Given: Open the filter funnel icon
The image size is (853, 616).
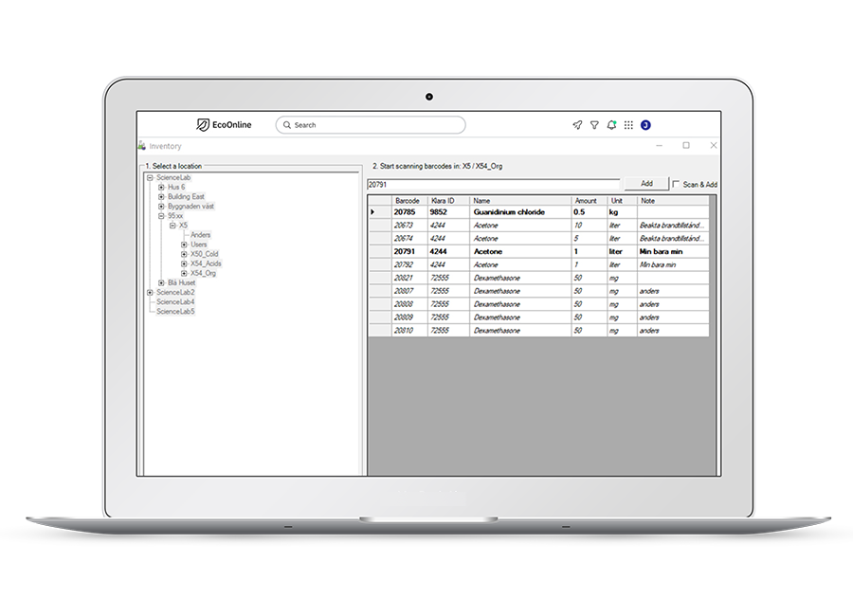Looking at the screenshot, I should 594,125.
